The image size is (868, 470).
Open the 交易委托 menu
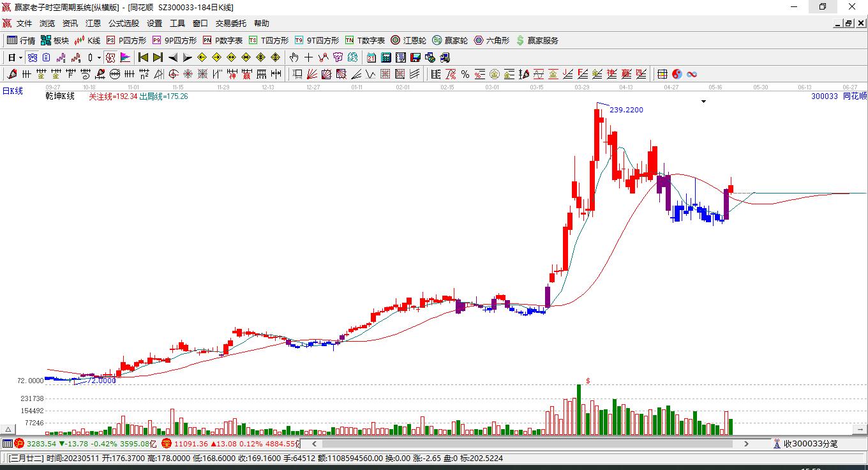pos(230,23)
